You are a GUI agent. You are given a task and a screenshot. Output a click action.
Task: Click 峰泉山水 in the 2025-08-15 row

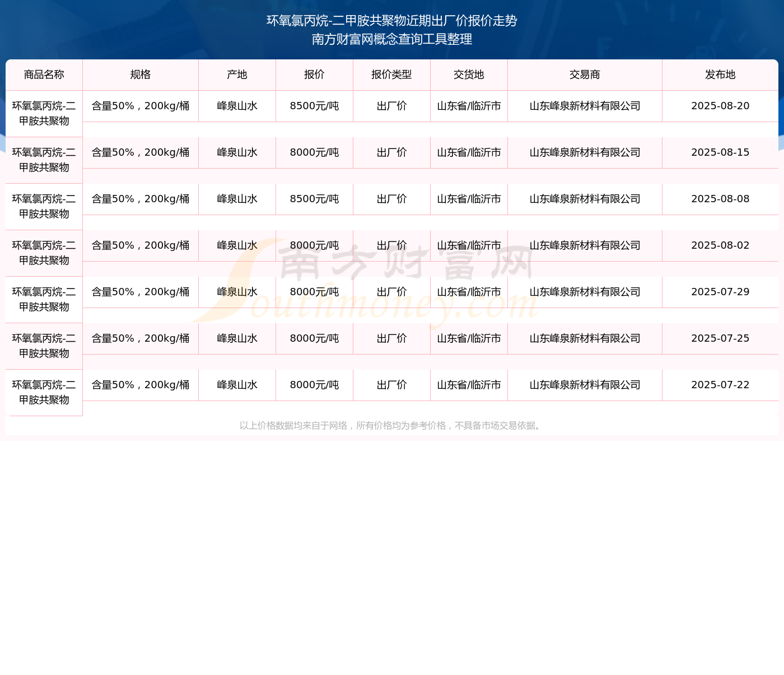tap(237, 153)
